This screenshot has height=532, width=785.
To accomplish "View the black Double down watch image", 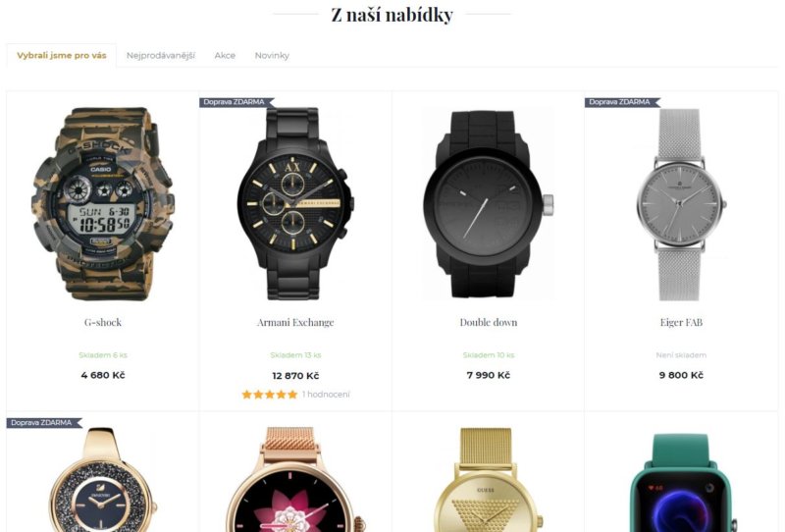I will point(489,204).
